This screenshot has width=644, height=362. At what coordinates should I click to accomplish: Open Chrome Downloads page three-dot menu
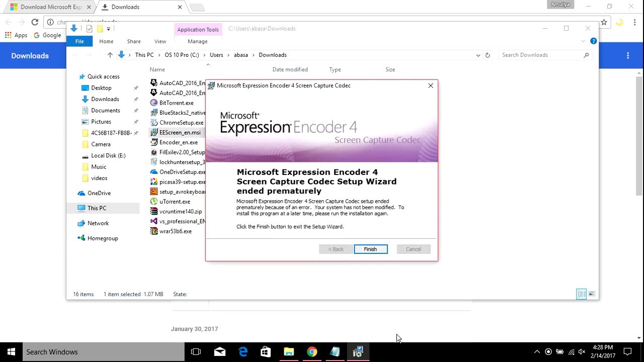[627, 56]
